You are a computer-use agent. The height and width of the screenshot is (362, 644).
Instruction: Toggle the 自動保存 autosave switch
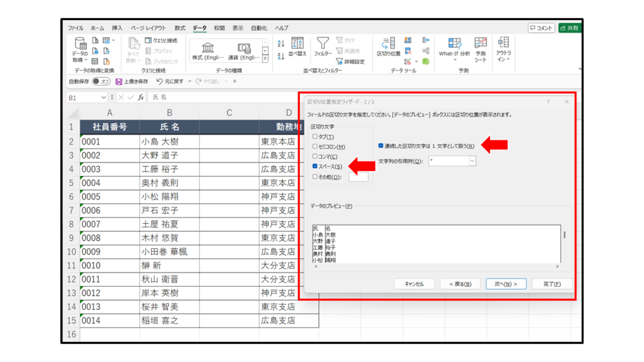click(101, 81)
